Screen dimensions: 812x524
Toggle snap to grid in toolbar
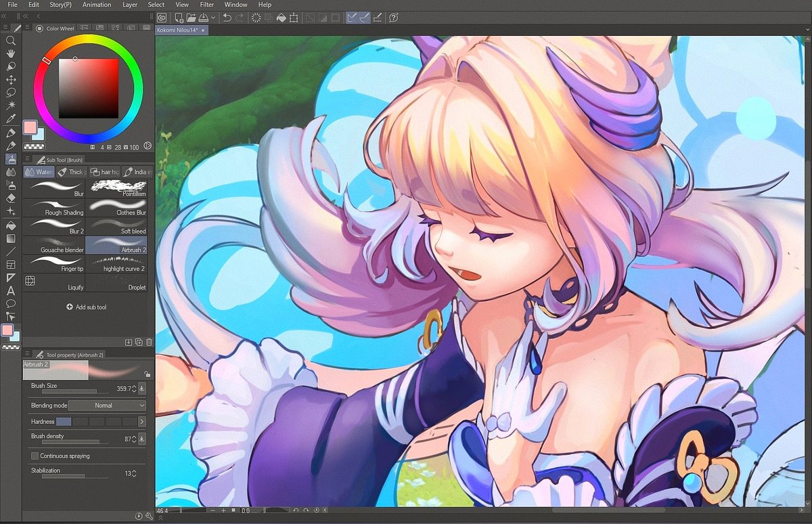(378, 17)
